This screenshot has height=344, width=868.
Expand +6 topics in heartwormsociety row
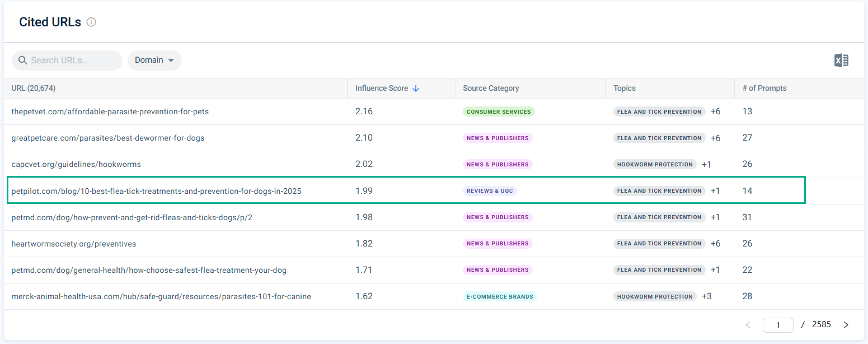click(716, 243)
